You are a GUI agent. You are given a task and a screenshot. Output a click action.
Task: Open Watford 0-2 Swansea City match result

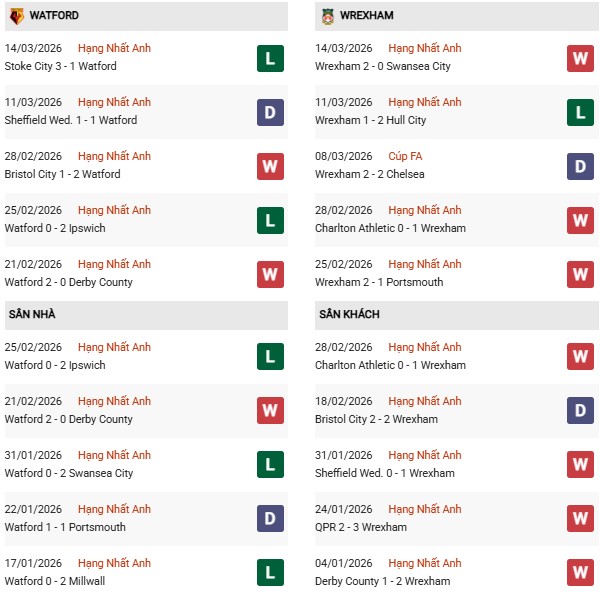click(69, 473)
